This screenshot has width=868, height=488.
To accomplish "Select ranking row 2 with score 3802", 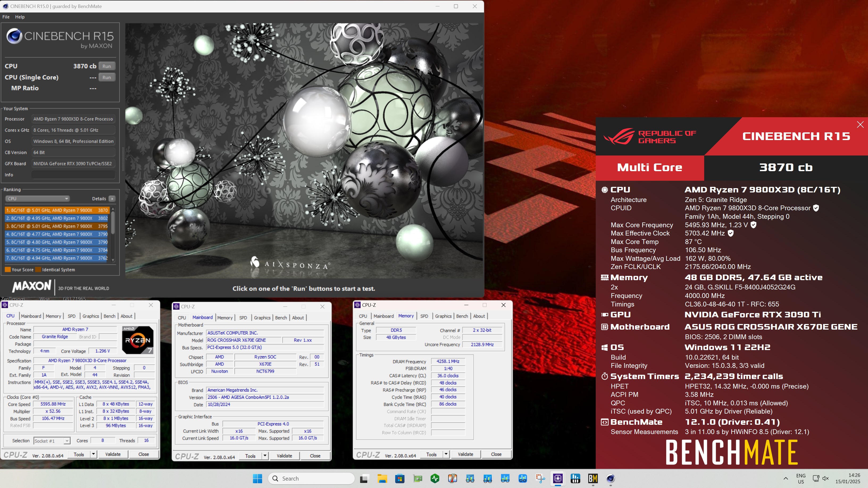I will point(57,218).
